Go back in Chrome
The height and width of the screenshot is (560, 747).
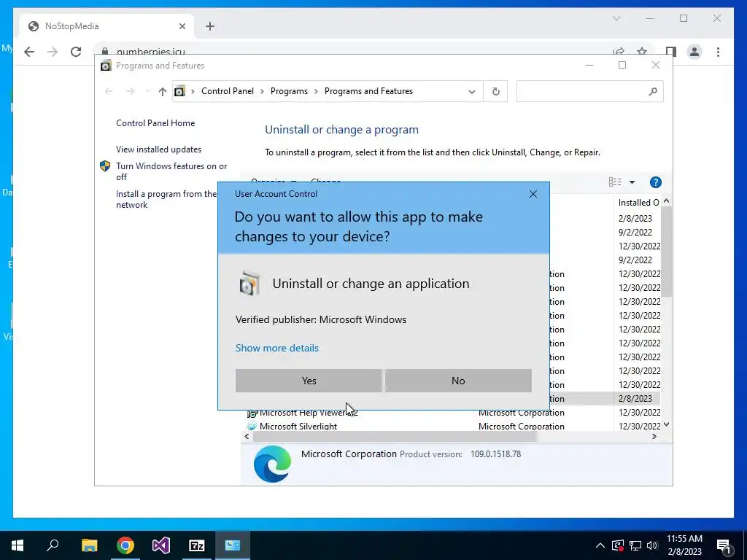click(29, 52)
